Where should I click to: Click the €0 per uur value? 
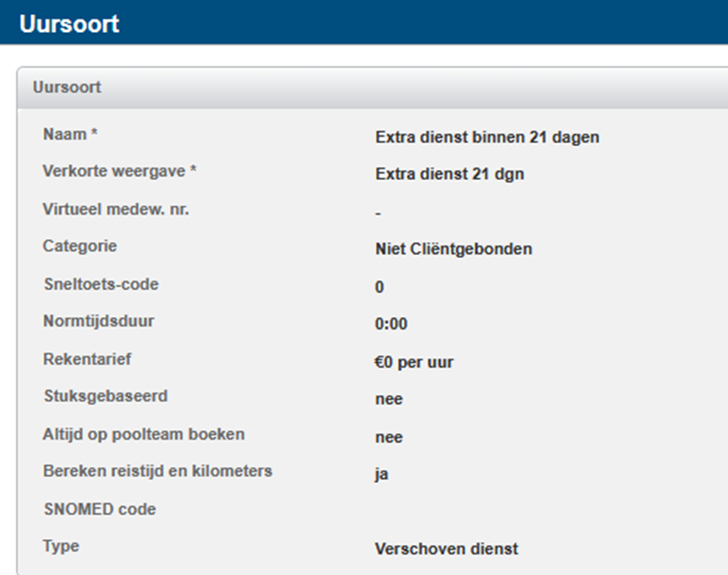coord(413,362)
